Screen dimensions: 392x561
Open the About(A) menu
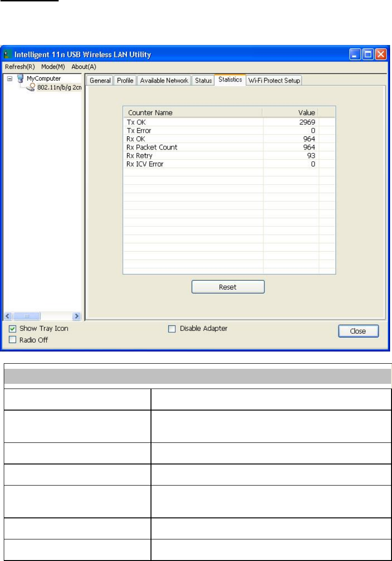tap(84, 67)
